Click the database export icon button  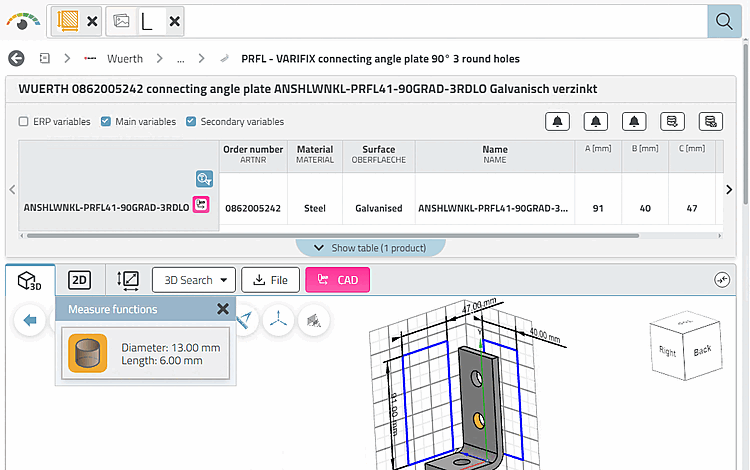click(x=672, y=121)
